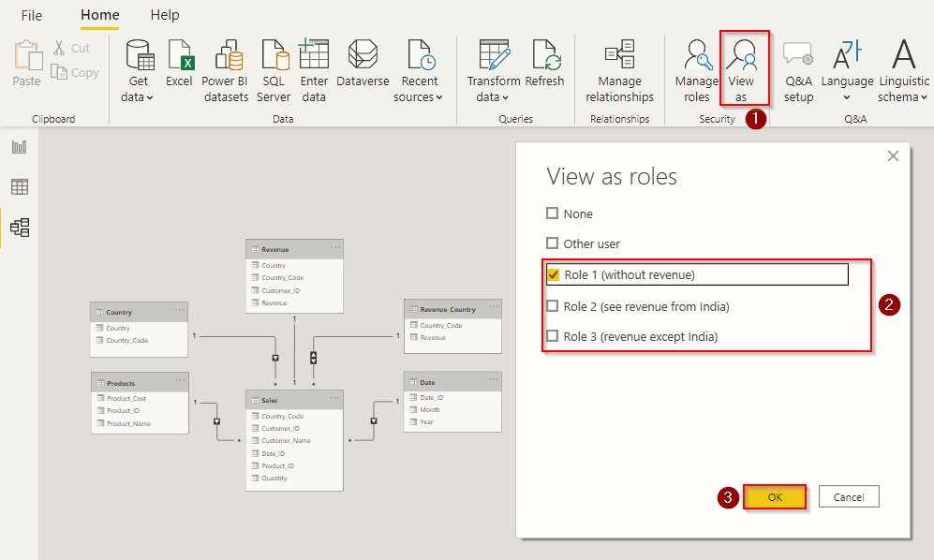Enable the Other user option
934x560 pixels.
click(553, 243)
